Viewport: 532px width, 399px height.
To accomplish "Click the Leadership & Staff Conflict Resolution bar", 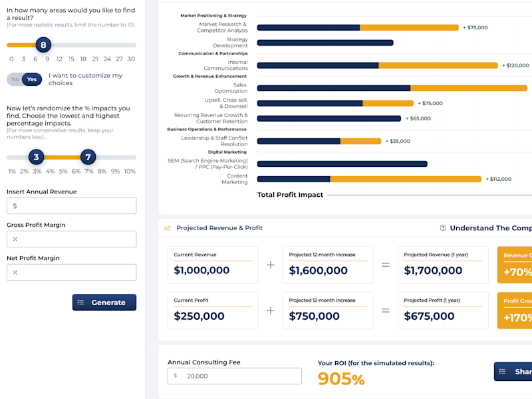I will pyautogui.click(x=319, y=141).
